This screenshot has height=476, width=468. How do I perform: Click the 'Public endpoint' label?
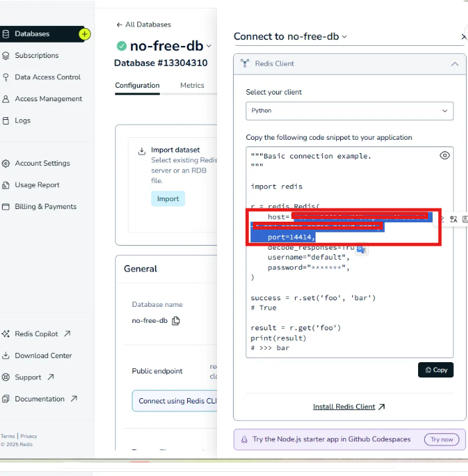(157, 371)
